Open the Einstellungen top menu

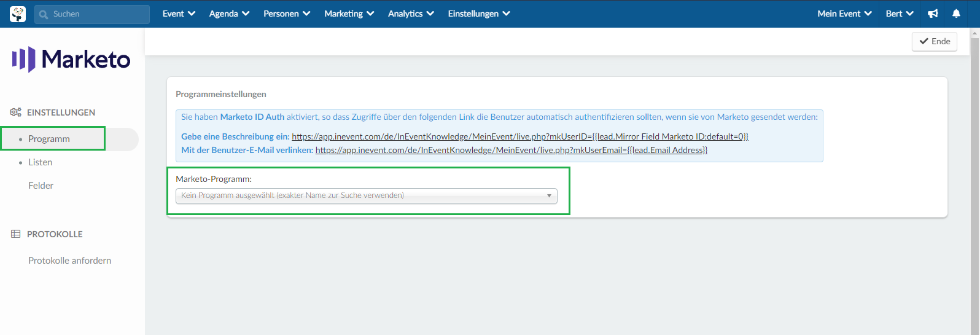coord(479,14)
